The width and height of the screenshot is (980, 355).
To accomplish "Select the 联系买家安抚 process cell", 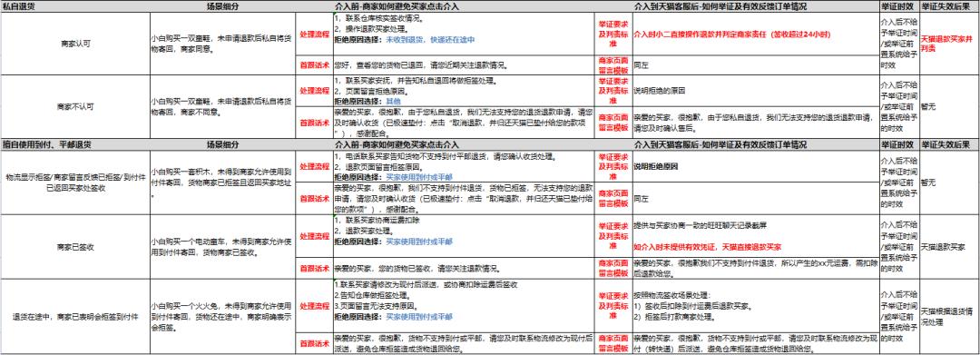I will (463, 91).
